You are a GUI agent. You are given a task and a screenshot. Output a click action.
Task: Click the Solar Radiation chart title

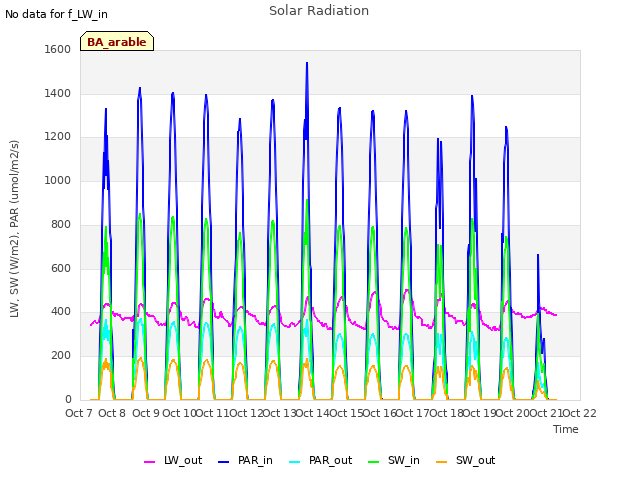319,11
